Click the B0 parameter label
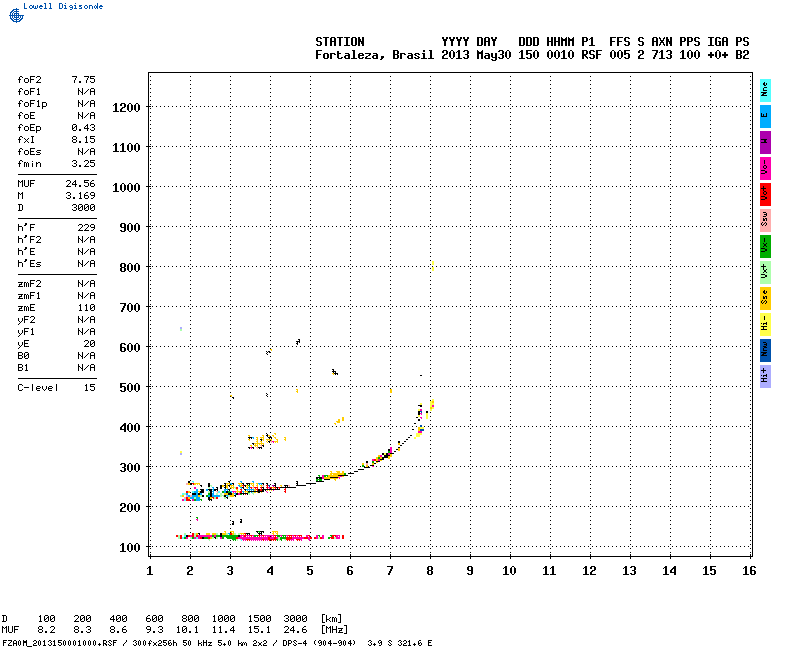800x650 pixels. (x=23, y=356)
